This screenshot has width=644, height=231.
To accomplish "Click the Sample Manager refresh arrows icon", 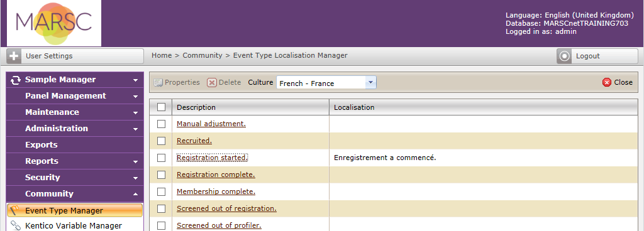I will coord(16,80).
